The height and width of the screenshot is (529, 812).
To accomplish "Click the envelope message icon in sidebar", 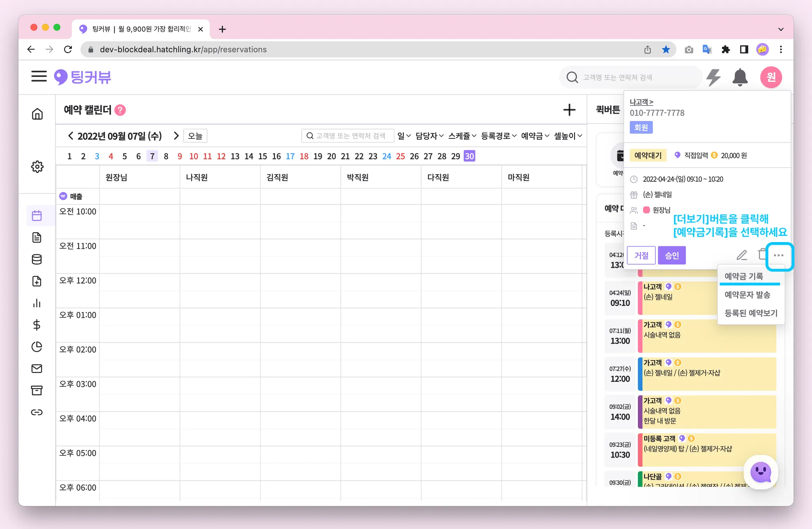I will tap(37, 369).
